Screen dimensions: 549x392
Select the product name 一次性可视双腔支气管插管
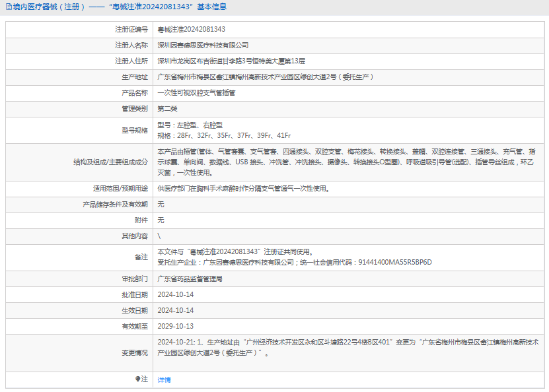coord(196,92)
